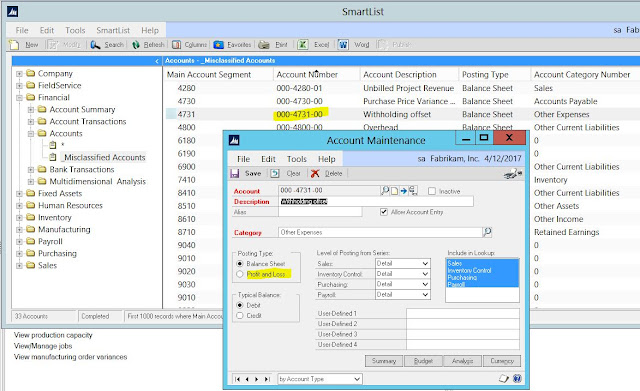Open Account Maintenance Tools menu
The width and height of the screenshot is (640, 391).
click(296, 159)
